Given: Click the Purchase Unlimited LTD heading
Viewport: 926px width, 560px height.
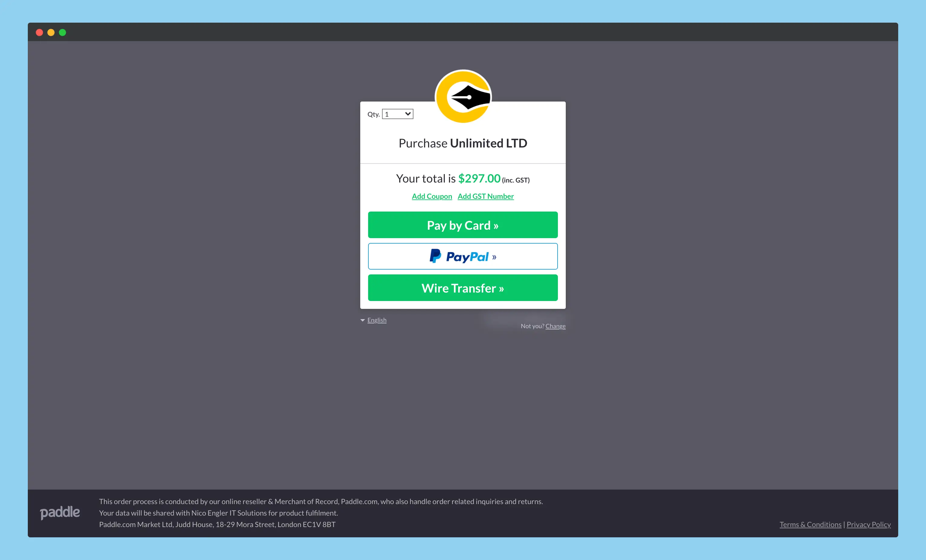Looking at the screenshot, I should [463, 143].
